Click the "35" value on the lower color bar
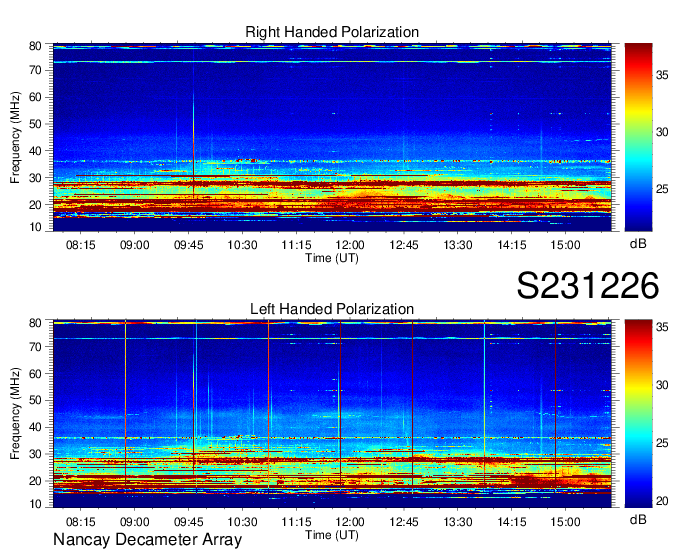The height and width of the screenshot is (552, 680). (662, 327)
